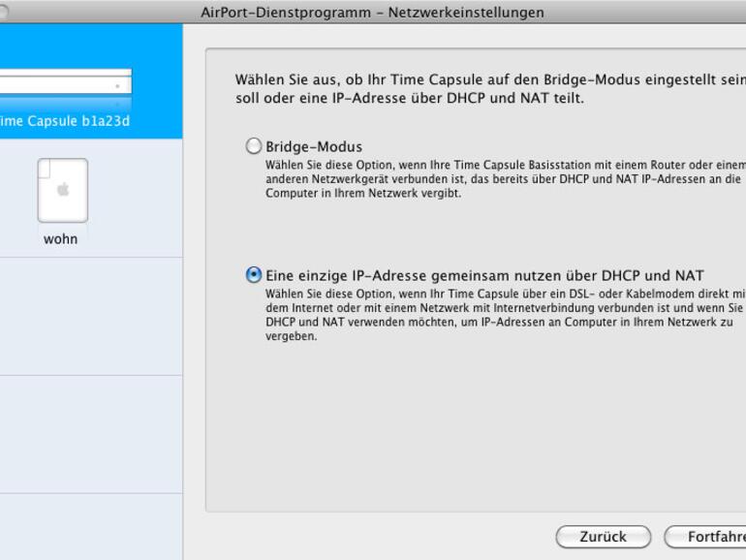Click the window control button in title bar
Image resolution: width=746 pixels, height=560 pixels.
click(4, 12)
